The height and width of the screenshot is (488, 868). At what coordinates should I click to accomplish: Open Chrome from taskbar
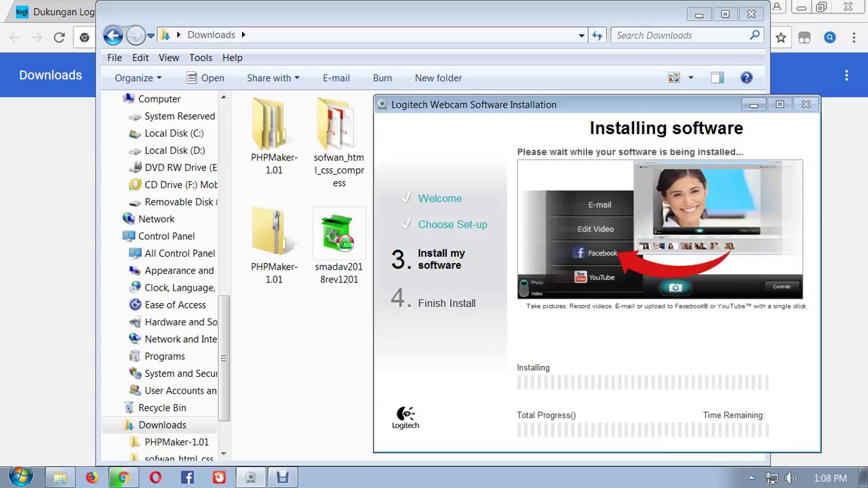coord(123,478)
